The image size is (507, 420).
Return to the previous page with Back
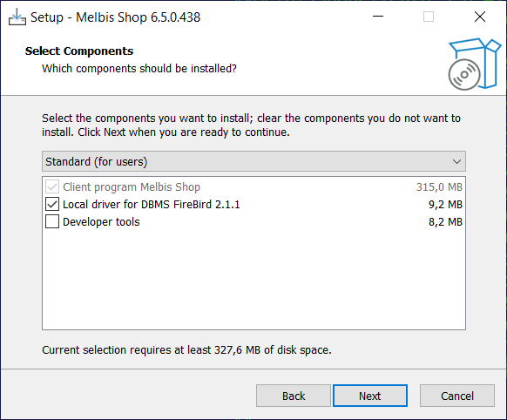click(x=294, y=396)
